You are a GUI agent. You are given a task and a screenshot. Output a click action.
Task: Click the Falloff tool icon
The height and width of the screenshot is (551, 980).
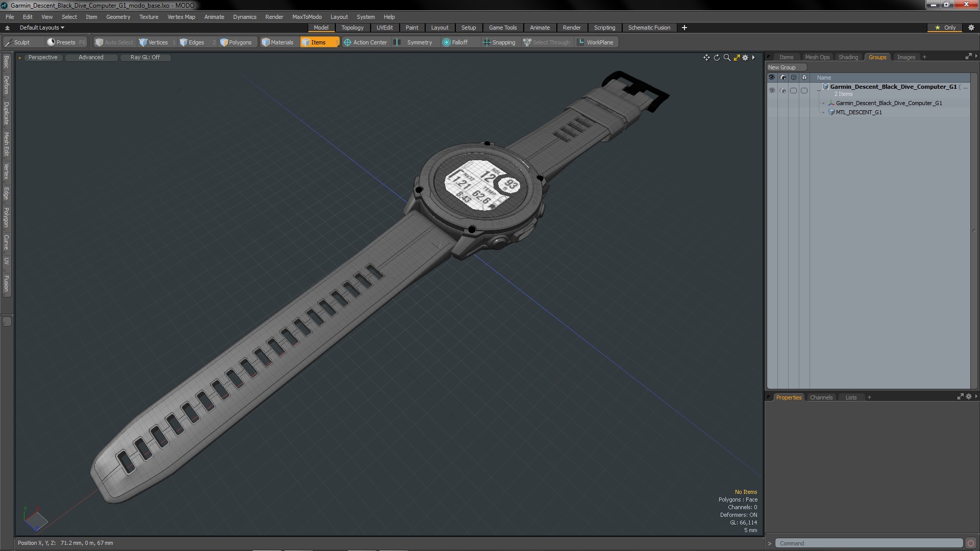click(446, 42)
